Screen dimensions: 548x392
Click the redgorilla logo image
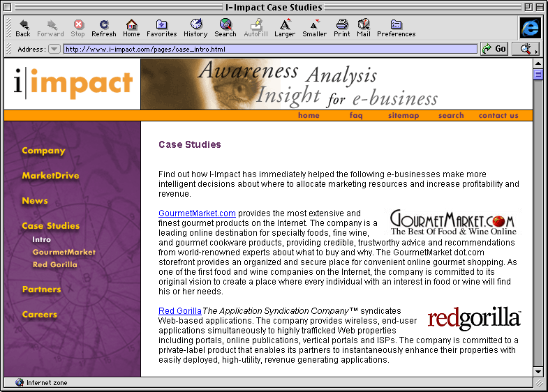[474, 318]
